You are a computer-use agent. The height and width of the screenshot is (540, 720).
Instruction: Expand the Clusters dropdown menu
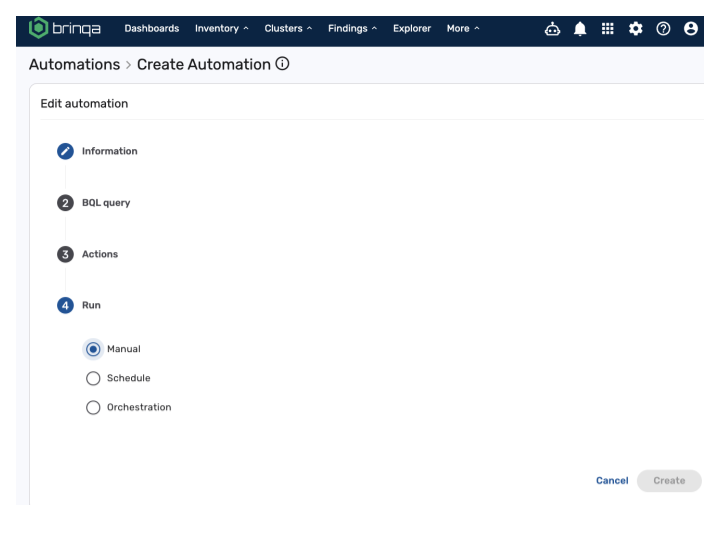[288, 28]
